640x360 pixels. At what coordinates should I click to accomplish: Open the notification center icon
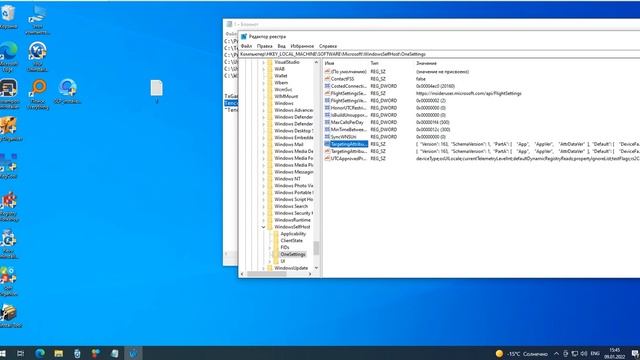(x=635, y=353)
